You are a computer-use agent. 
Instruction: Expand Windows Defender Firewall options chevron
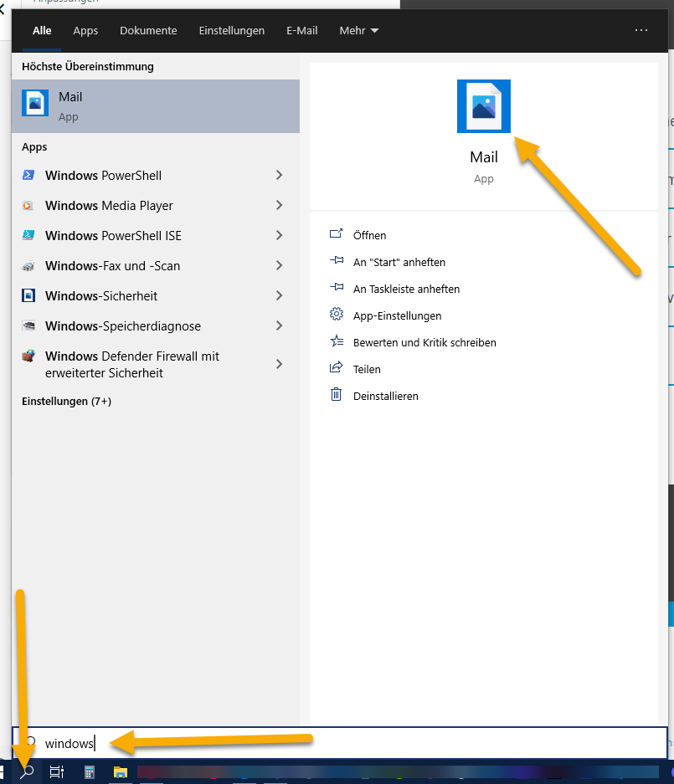click(279, 365)
